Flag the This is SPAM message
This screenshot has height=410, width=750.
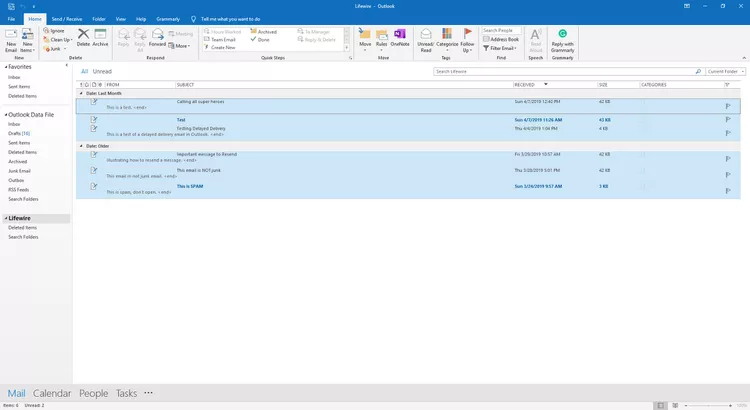(728, 191)
